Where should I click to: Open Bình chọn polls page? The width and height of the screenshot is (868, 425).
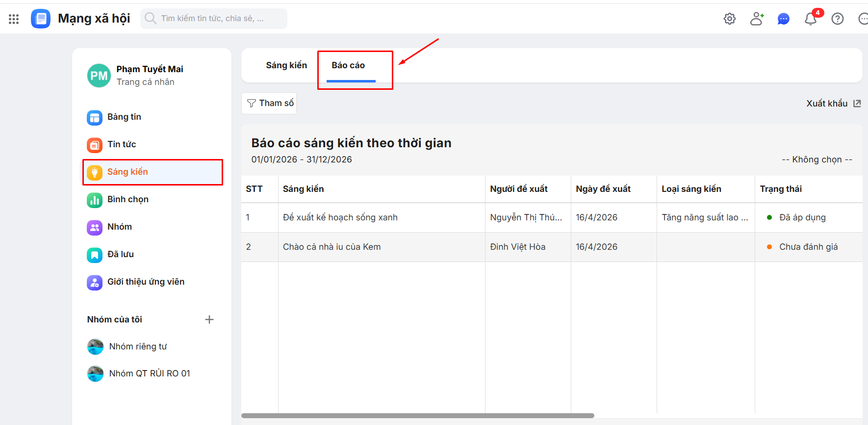pyautogui.click(x=128, y=199)
